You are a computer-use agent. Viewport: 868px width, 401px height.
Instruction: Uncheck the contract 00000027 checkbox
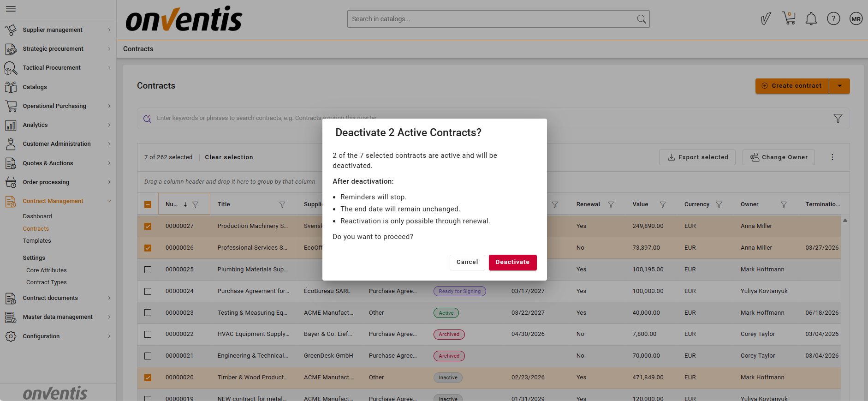[148, 226]
